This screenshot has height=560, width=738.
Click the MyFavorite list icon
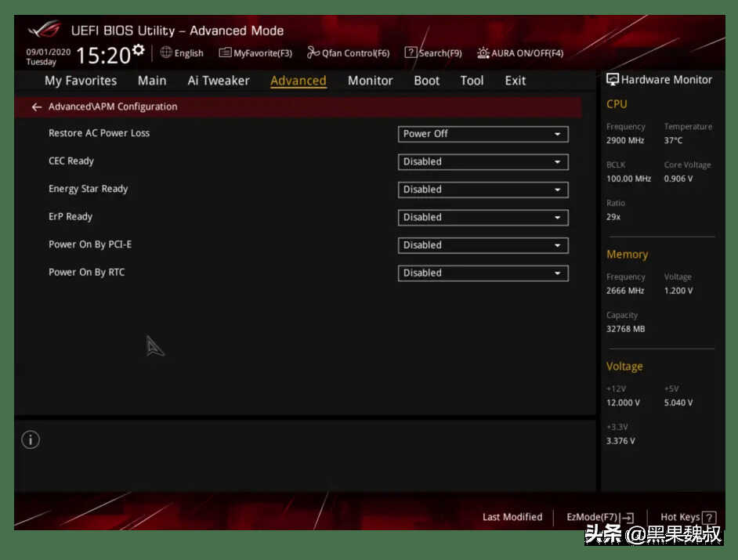(x=225, y=52)
